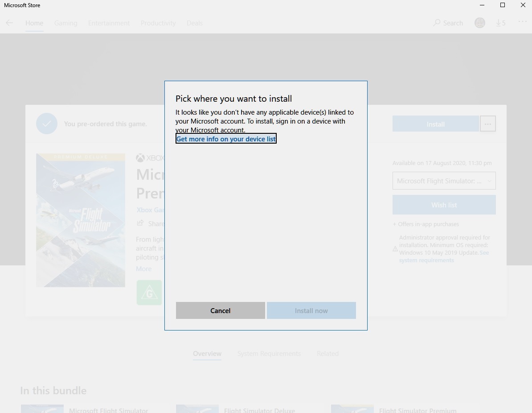This screenshot has width=532, height=413.
Task: Select the Related tab
Action: 328,354
